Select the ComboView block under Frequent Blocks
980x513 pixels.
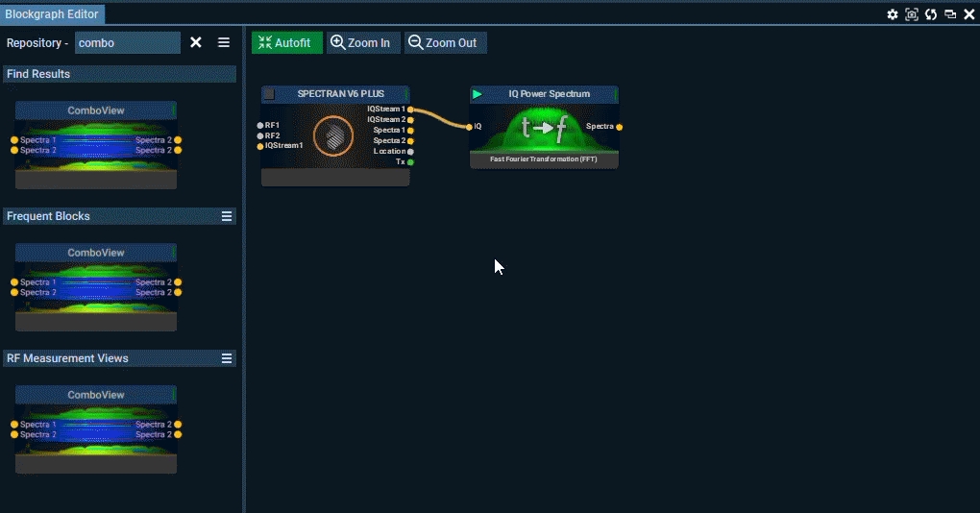[96, 286]
